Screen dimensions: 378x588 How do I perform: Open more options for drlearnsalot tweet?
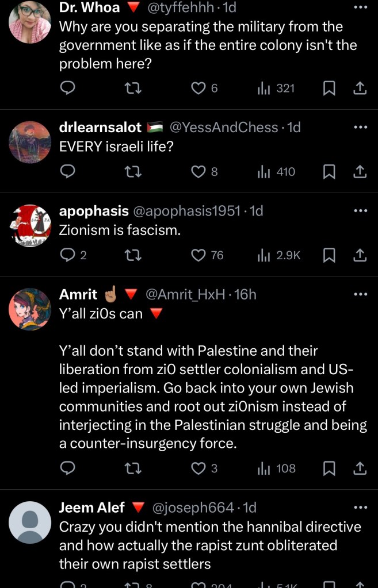click(360, 127)
